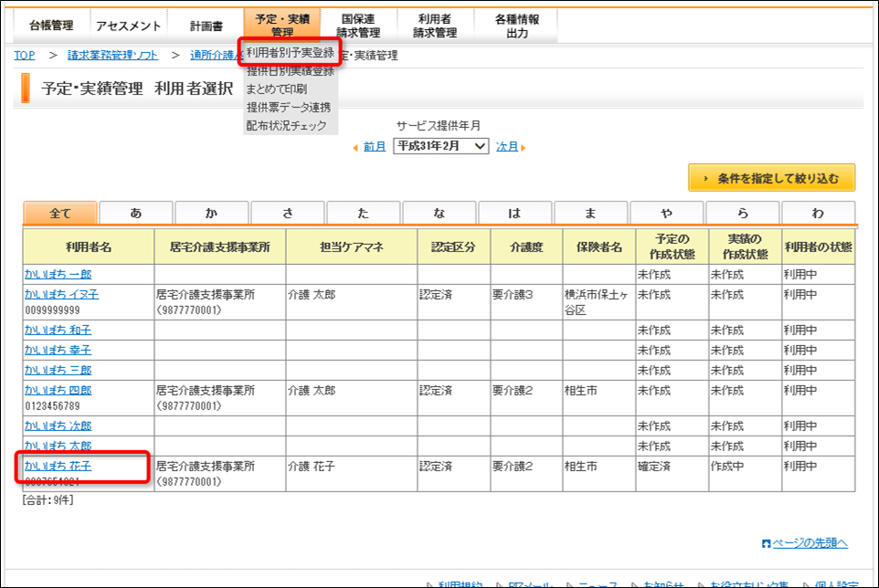Select 配布状況チェック menu entry
The width and height of the screenshot is (879, 588).
coord(287,125)
